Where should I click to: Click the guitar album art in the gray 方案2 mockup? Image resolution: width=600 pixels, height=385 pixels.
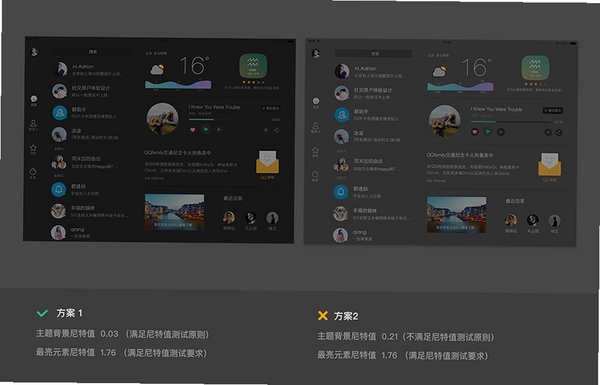(x=445, y=121)
